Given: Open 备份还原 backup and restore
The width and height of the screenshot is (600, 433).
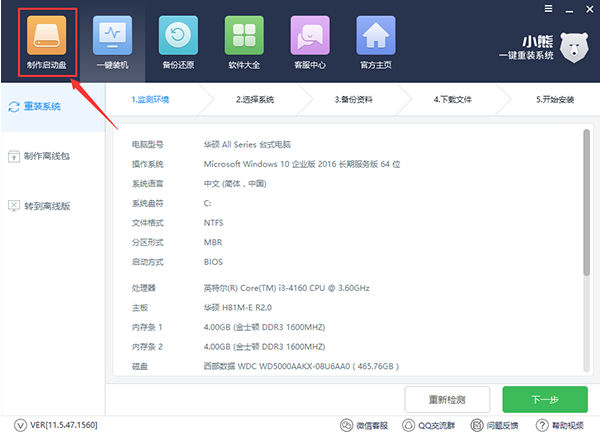Looking at the screenshot, I should click(x=178, y=42).
